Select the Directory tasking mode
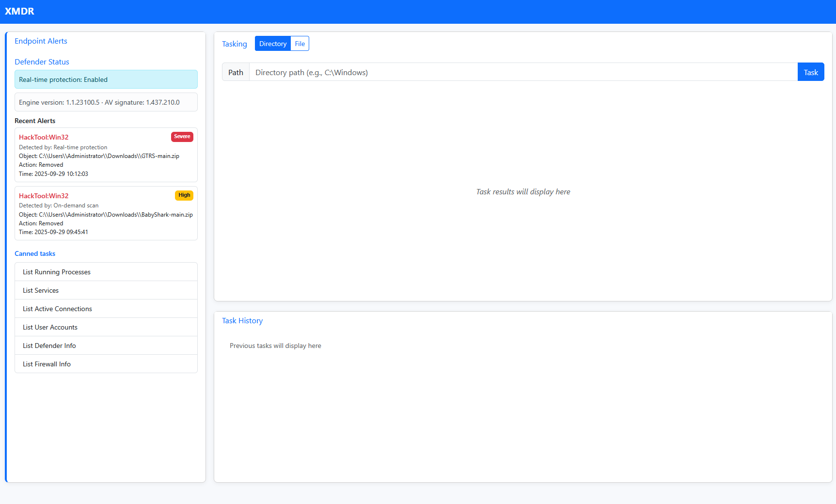The image size is (836, 504). (273, 44)
